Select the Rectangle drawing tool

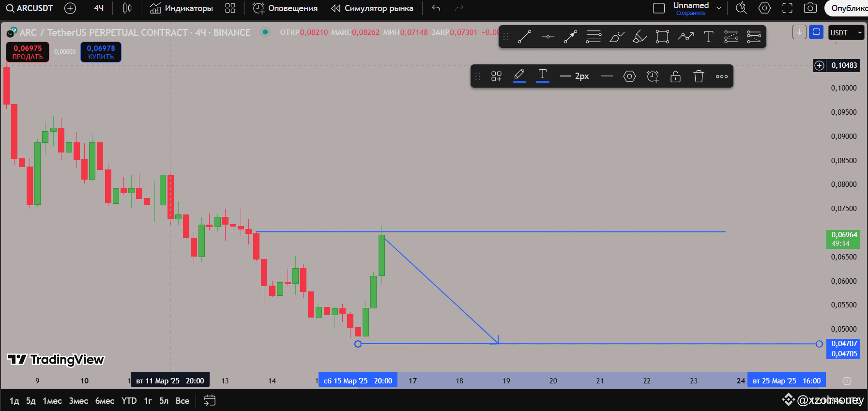[662, 37]
